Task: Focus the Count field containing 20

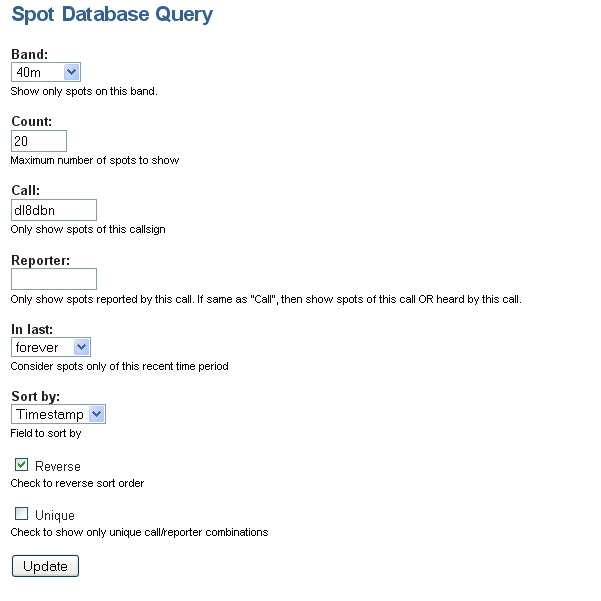Action: (x=39, y=141)
